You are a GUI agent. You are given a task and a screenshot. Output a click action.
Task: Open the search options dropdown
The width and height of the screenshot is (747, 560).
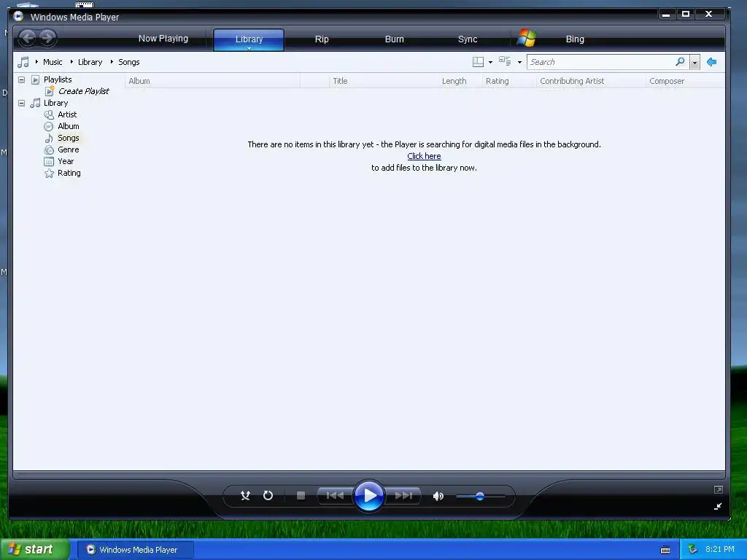694,62
